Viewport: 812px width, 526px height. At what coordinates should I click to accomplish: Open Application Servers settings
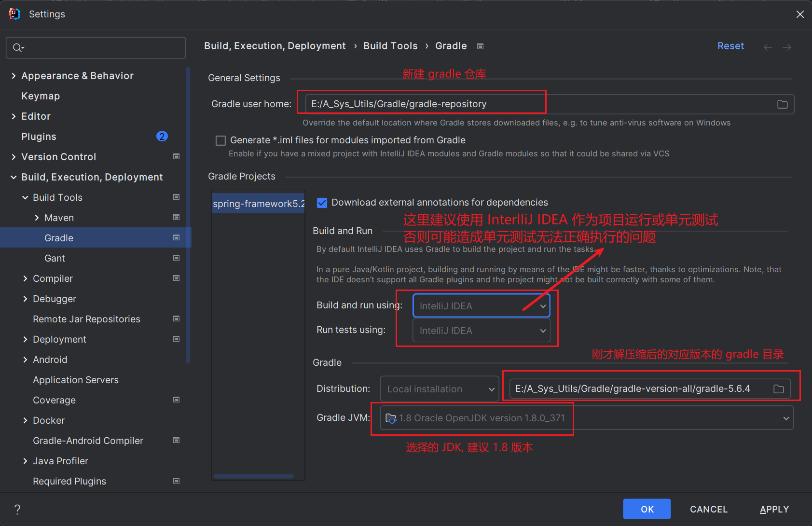(76, 380)
